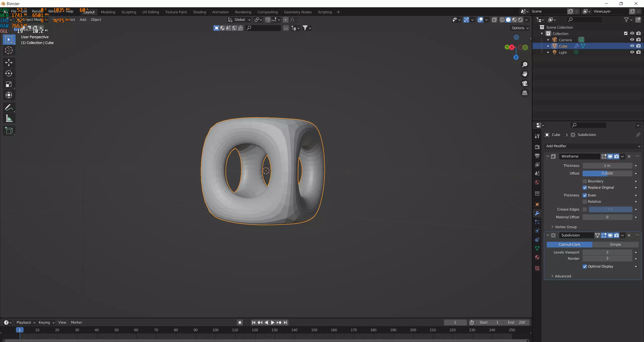The width and height of the screenshot is (644, 342).
Task: Open the Tool properties tab
Action: pyautogui.click(x=537, y=136)
